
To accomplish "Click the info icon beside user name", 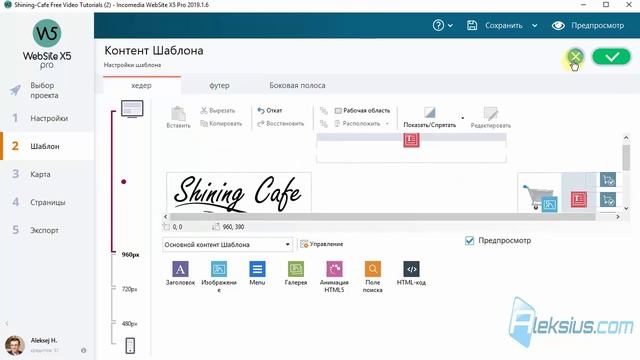I will tap(84, 350).
